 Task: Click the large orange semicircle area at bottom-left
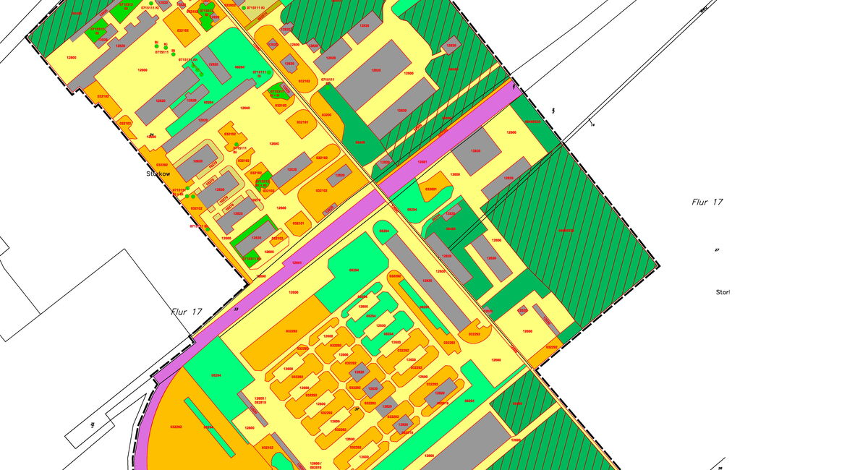coord(177,427)
